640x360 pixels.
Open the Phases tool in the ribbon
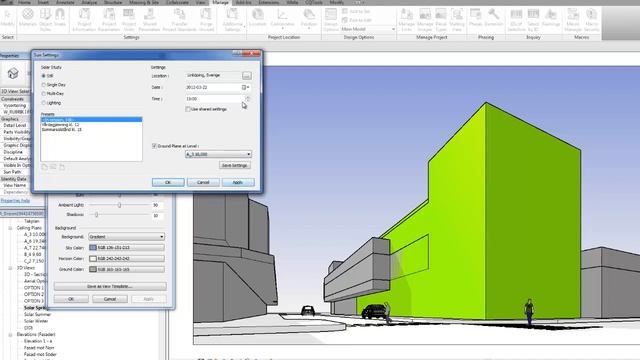pos(476,18)
